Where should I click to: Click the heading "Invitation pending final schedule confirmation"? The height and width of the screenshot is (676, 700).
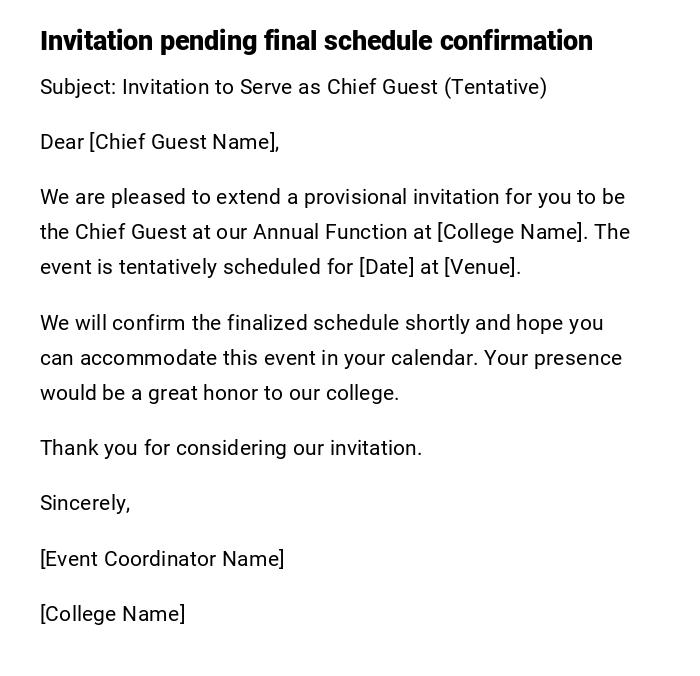coord(316,41)
